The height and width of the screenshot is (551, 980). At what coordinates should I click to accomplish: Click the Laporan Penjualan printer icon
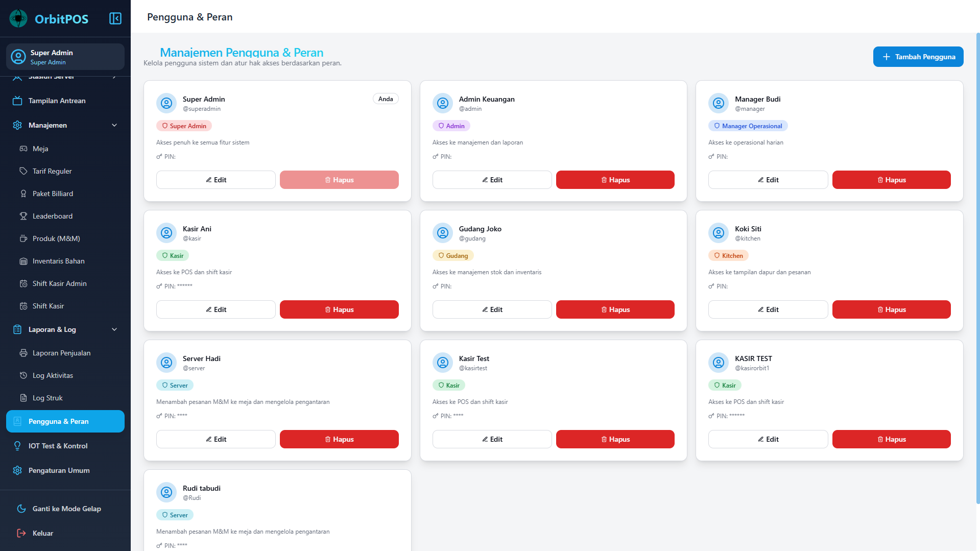pyautogui.click(x=23, y=353)
